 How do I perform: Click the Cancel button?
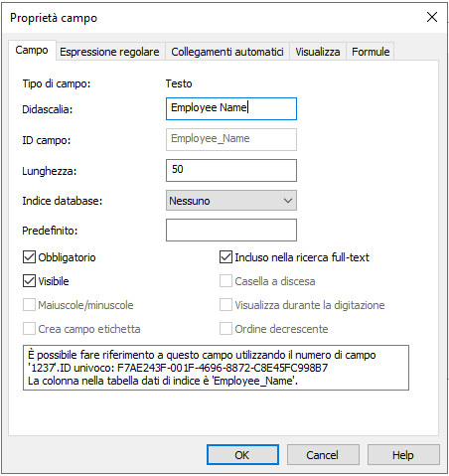(x=323, y=455)
